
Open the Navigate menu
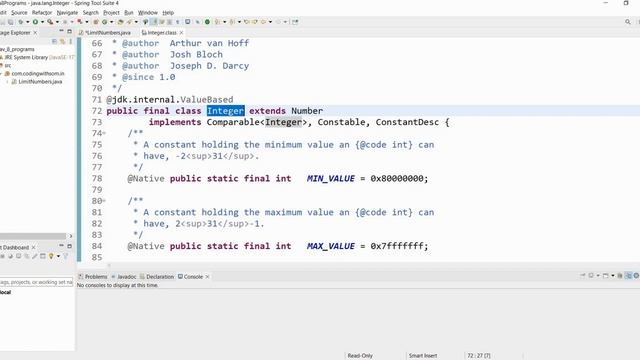coord(67,13)
